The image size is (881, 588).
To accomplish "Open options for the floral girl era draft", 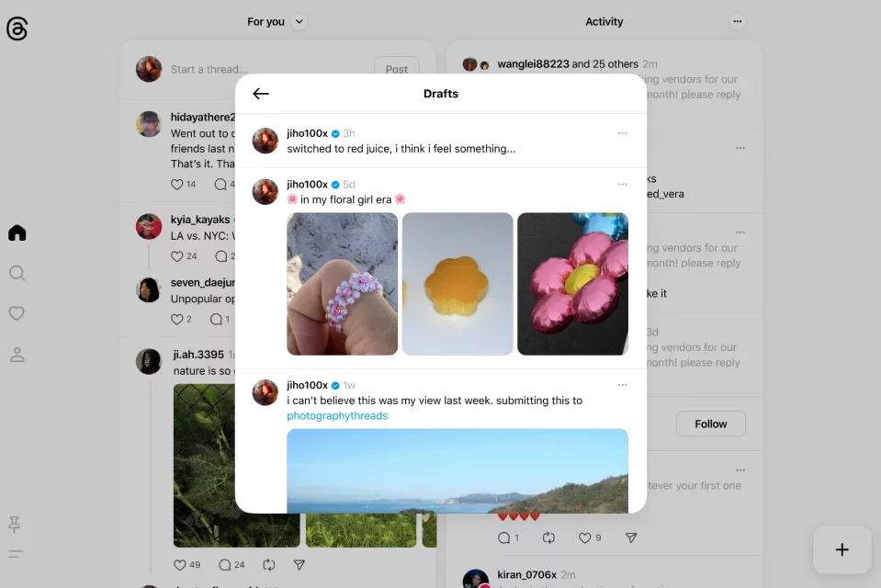I will click(x=622, y=184).
